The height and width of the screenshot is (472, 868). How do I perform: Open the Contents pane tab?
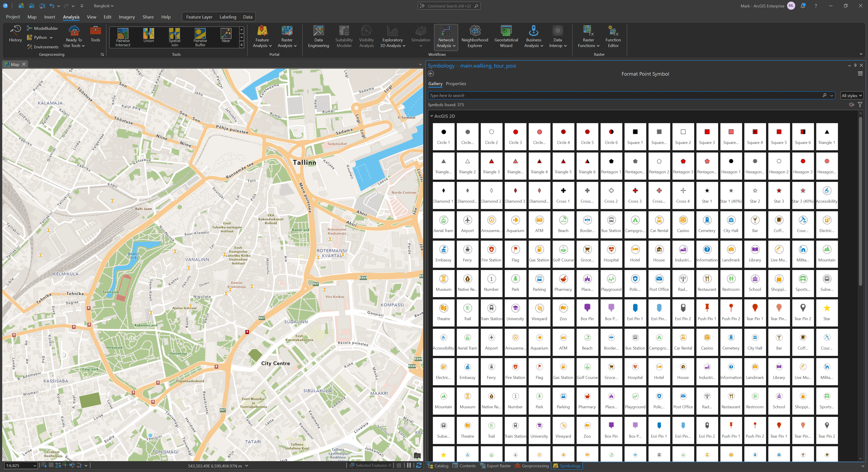464,466
